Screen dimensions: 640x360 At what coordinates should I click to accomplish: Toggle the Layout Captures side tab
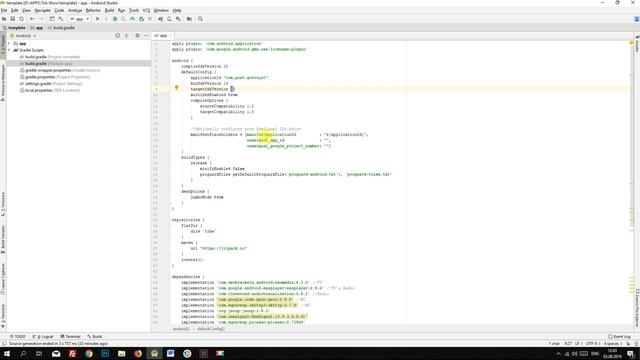(3, 279)
